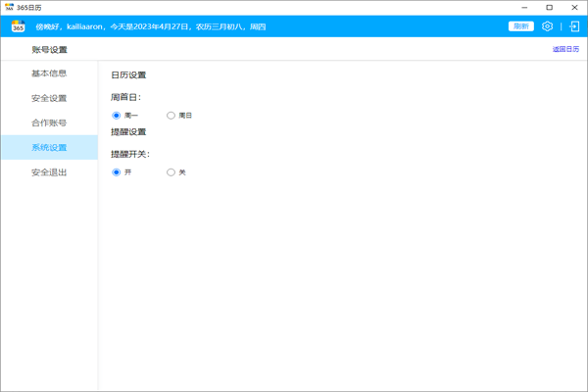Minimize the 365日历 window
Screen dimensions: 588x392
524,7
